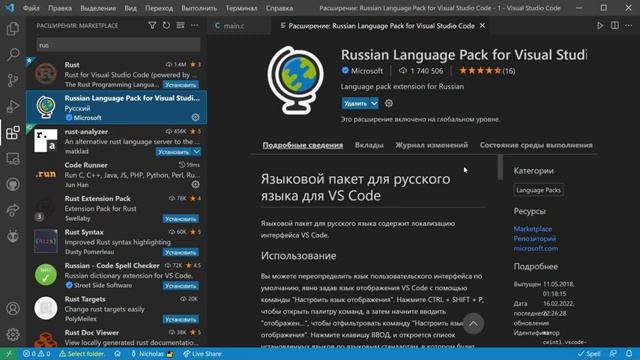The width and height of the screenshot is (640, 360).
Task: Refresh the extensions list
Action: (166, 25)
